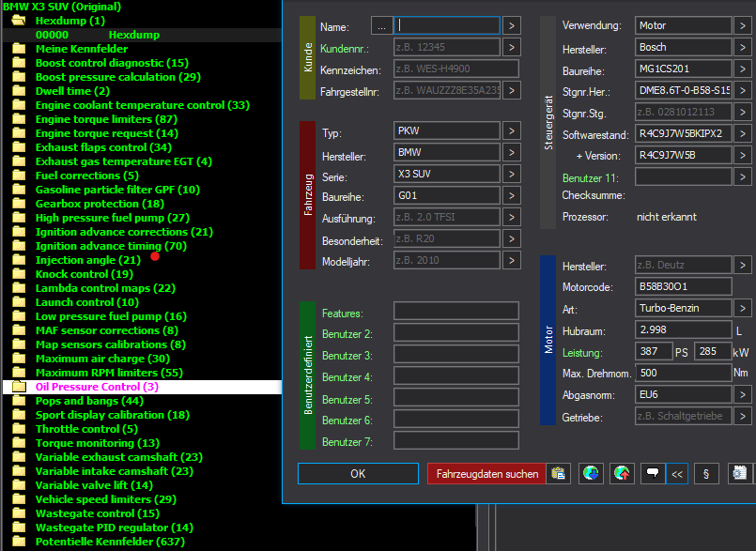Click the folder icon beside Knock control (19)
Image resolution: width=756 pixels, height=551 pixels.
[19, 274]
